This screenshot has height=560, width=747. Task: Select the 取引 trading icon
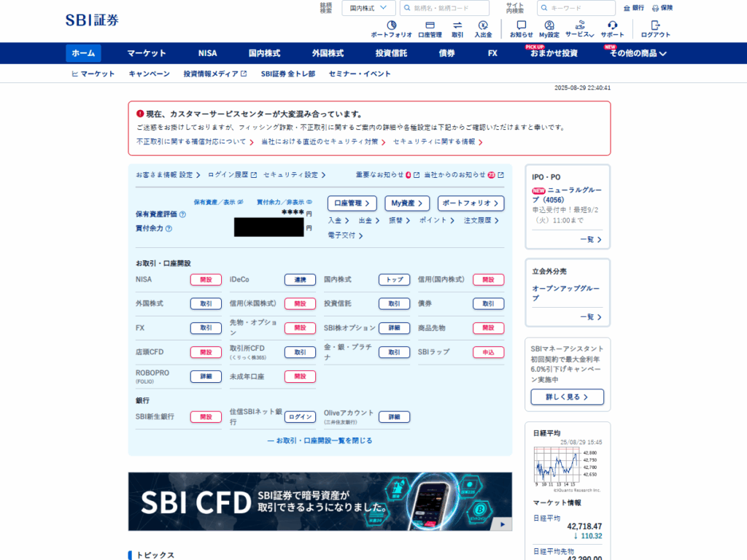[x=457, y=29]
